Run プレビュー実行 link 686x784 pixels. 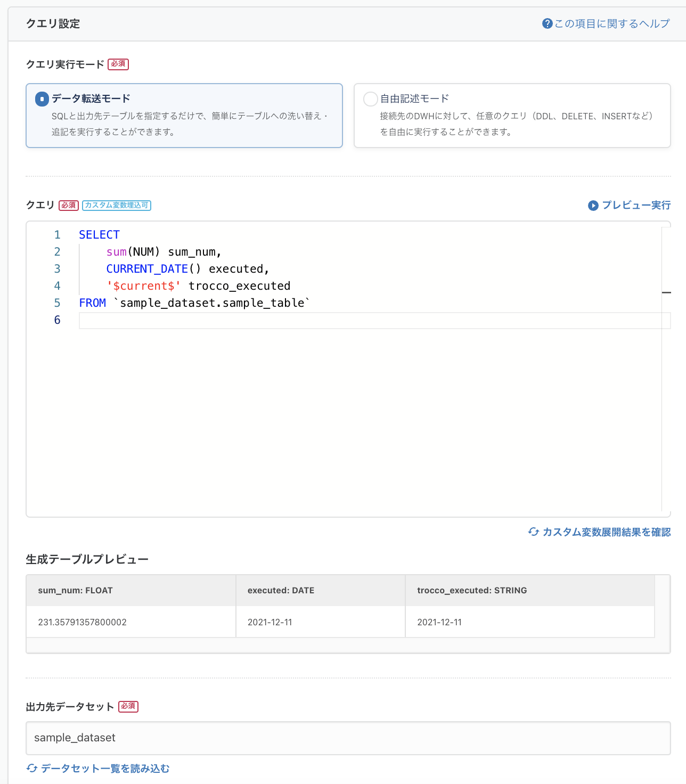click(636, 205)
